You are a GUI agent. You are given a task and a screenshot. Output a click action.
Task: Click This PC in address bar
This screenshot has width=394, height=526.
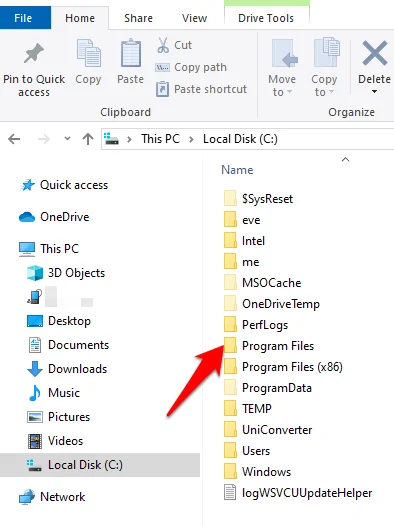pos(160,139)
